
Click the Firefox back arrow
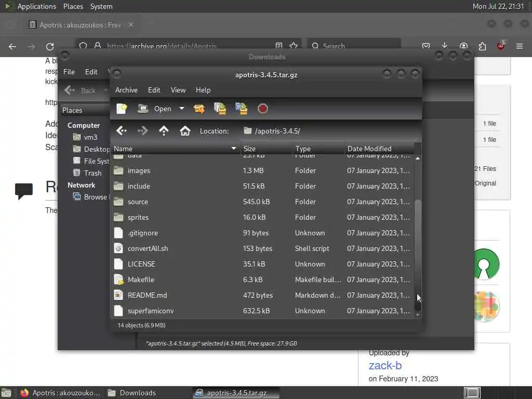12,46
